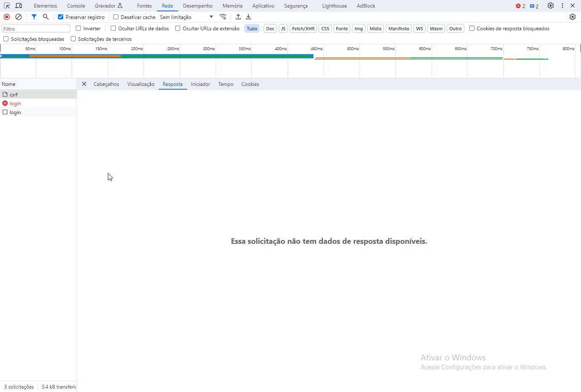Check Cookies de resposta bloqueados
Image resolution: width=581 pixels, height=392 pixels.
(x=472, y=28)
